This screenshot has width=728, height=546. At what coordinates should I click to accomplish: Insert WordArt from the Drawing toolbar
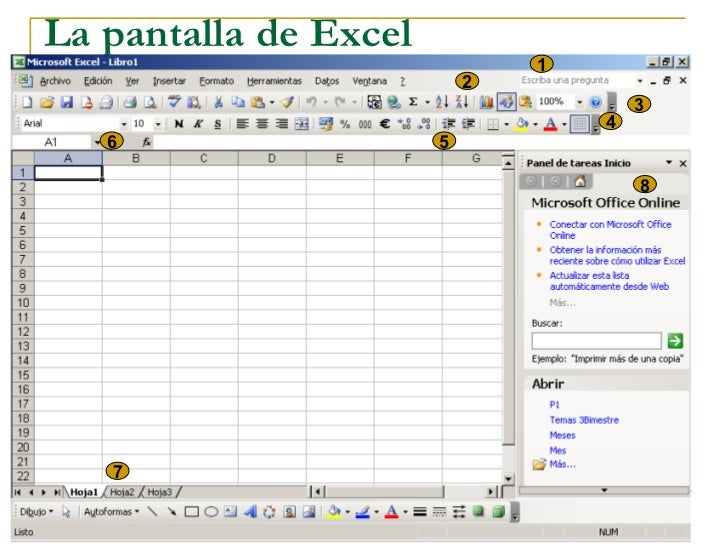click(x=250, y=512)
